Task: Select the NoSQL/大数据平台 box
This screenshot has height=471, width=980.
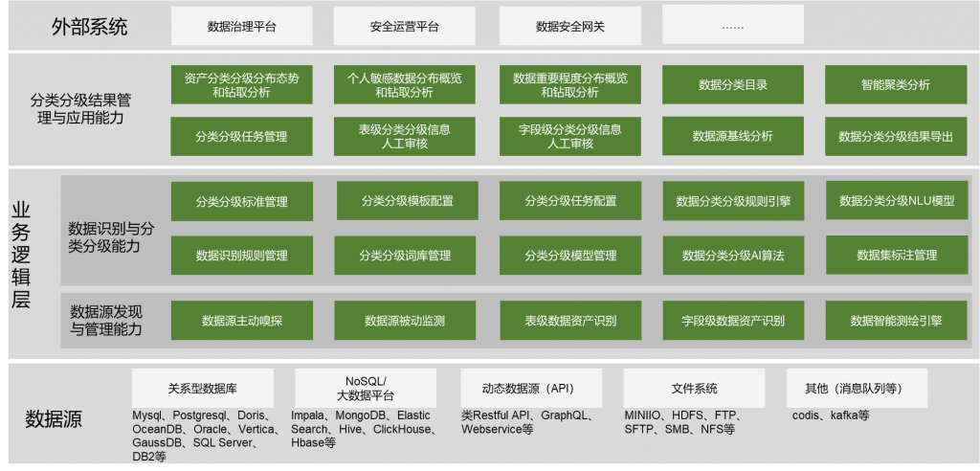Action: pyautogui.click(x=366, y=389)
